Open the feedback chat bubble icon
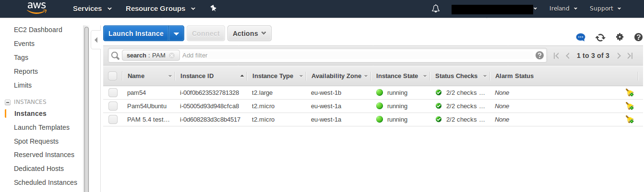 (x=581, y=37)
